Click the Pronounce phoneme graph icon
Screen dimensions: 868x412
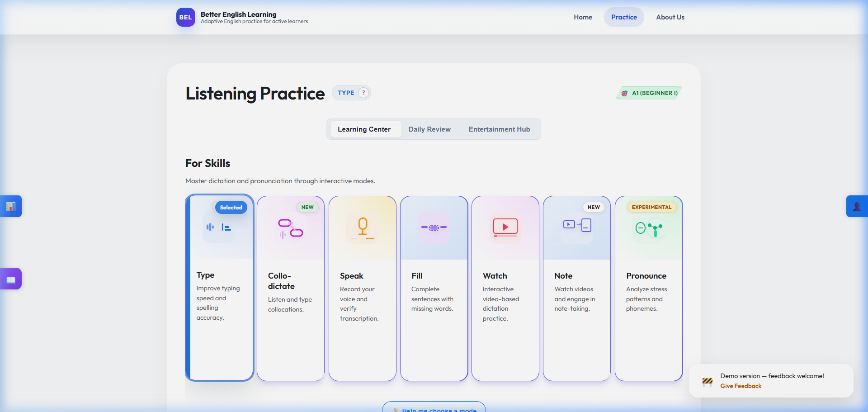649,228
